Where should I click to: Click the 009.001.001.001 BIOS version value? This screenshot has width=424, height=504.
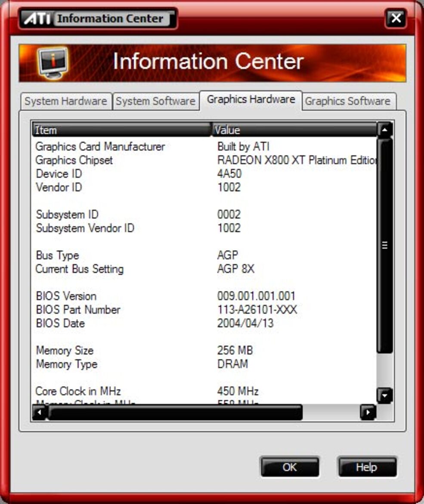click(x=256, y=296)
